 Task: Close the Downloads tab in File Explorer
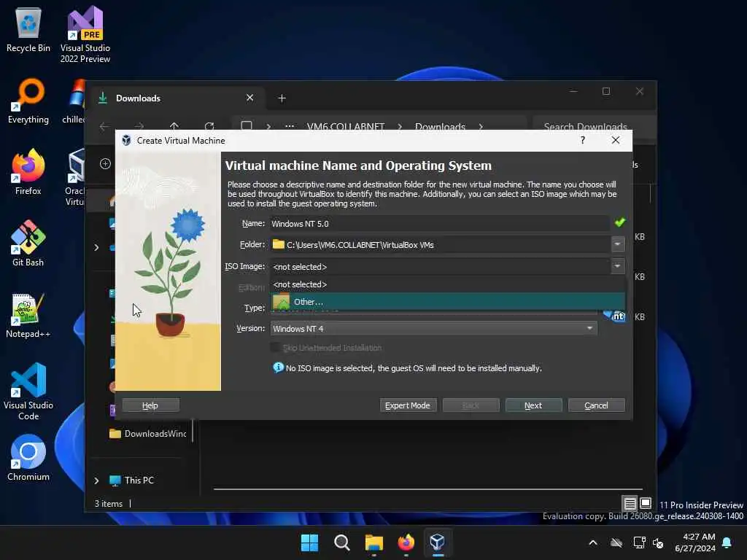click(249, 98)
